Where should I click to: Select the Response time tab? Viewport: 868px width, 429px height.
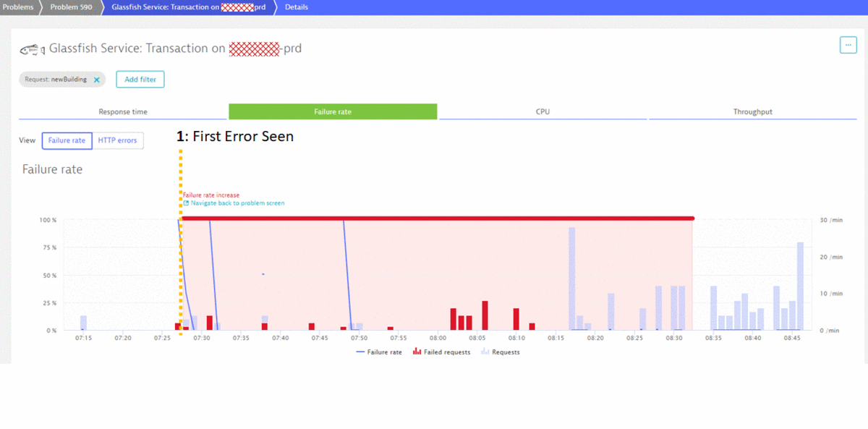click(x=123, y=111)
